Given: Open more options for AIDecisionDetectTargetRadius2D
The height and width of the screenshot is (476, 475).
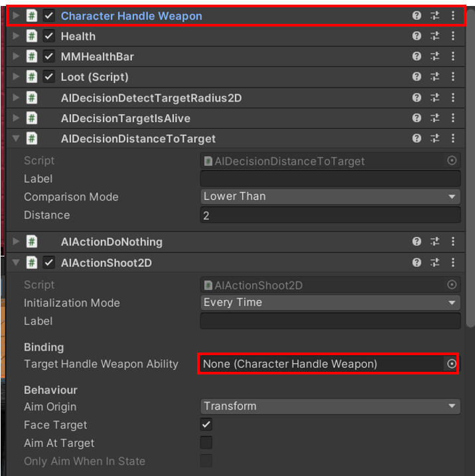Looking at the screenshot, I should coord(453,98).
